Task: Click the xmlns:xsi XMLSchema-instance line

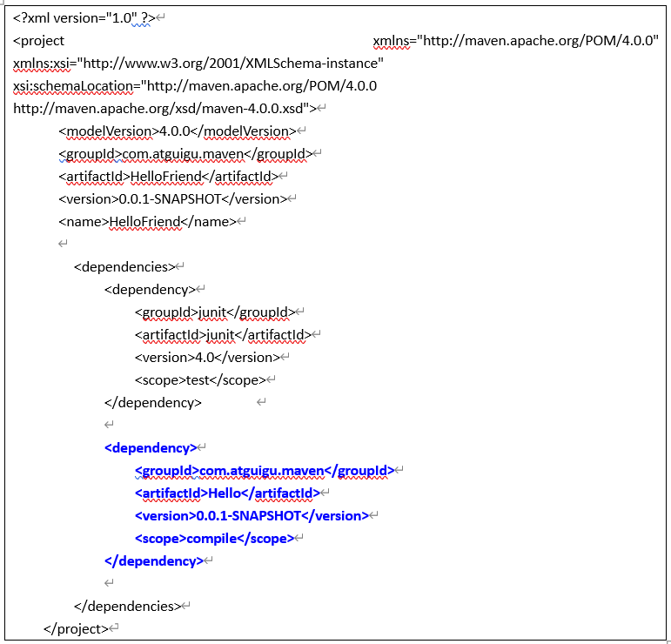Action: point(198,64)
